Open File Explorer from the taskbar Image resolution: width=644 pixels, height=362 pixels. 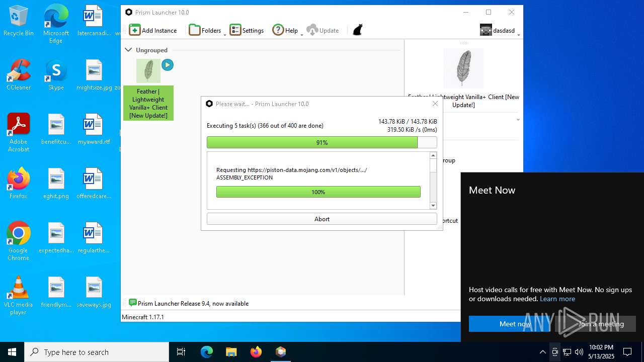pos(231,352)
